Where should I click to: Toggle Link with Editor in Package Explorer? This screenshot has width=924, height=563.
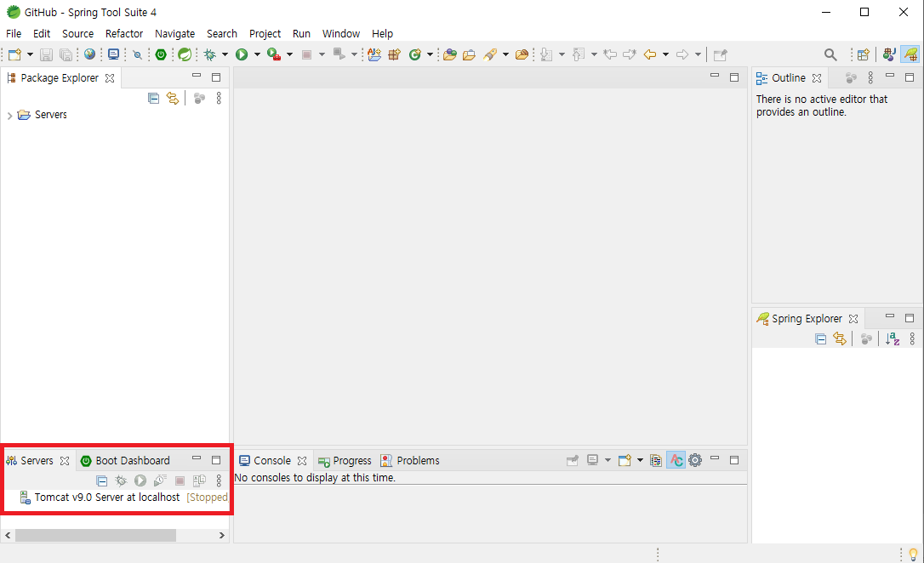173,99
